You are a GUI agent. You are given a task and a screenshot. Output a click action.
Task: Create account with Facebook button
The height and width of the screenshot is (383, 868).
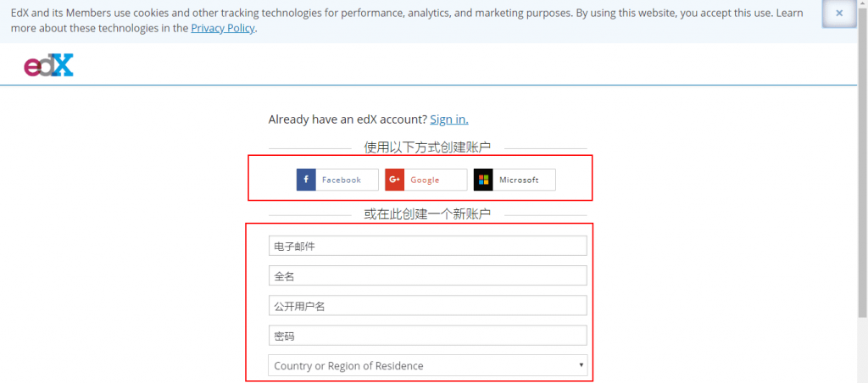click(337, 180)
